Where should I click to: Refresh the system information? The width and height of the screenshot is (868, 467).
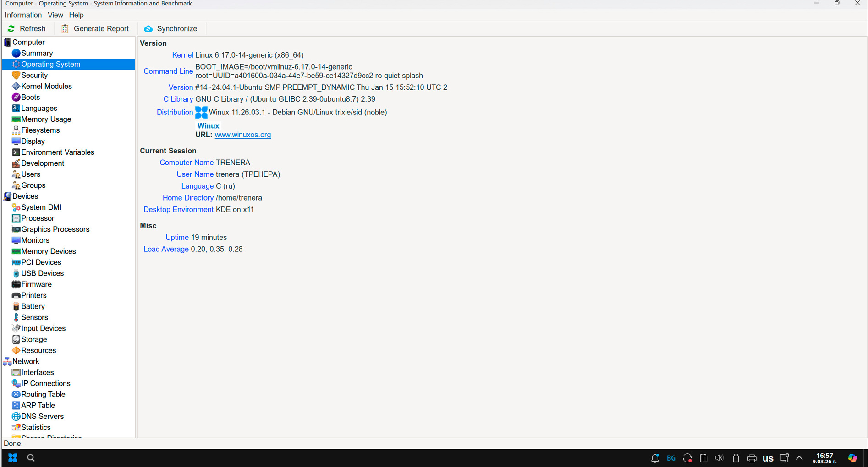click(x=27, y=28)
